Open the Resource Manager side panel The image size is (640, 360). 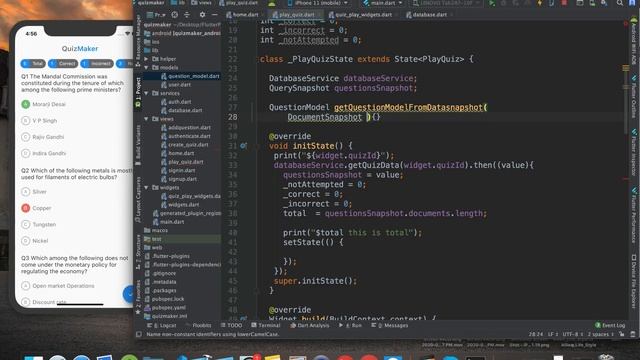click(x=138, y=41)
